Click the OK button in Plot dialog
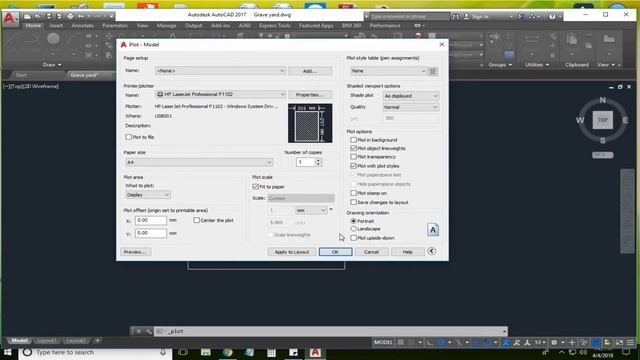Viewport: 640px width, 360px height. point(336,252)
